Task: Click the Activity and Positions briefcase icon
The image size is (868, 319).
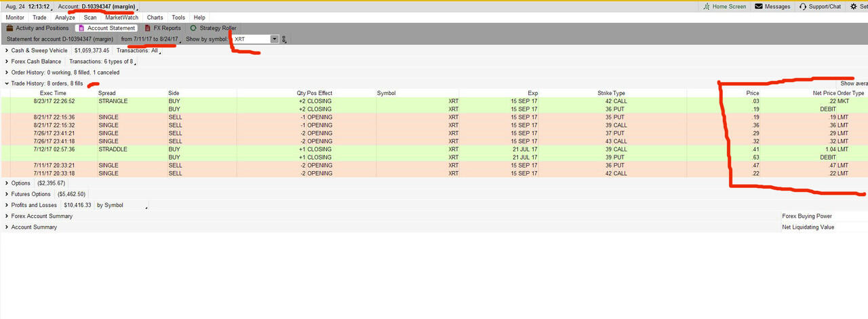Action: click(10, 29)
